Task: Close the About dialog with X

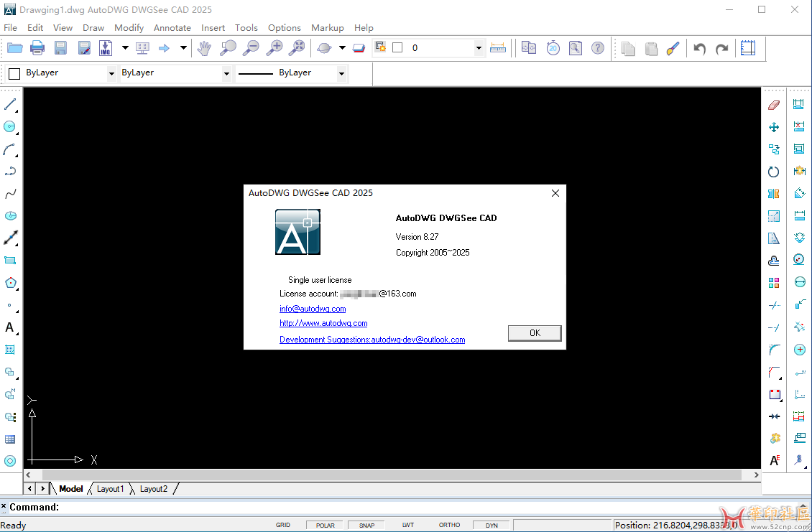Action: click(x=555, y=193)
